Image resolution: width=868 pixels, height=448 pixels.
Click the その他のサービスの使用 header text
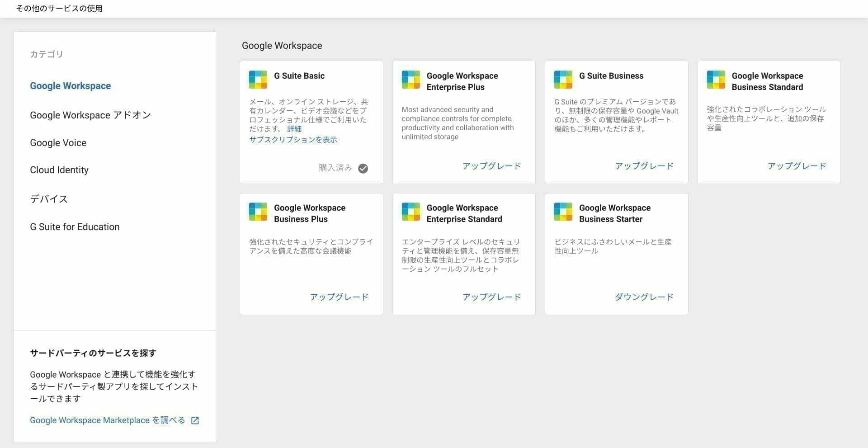[x=59, y=9]
